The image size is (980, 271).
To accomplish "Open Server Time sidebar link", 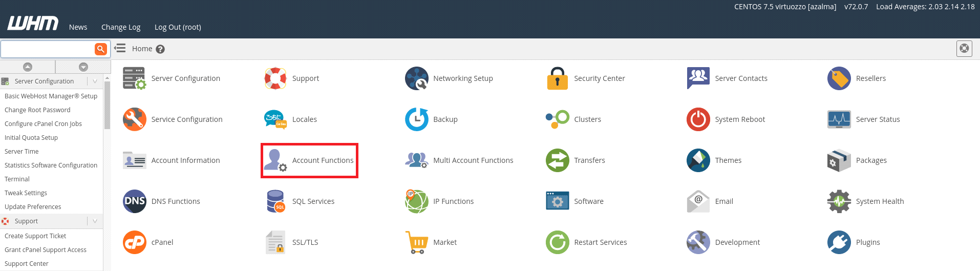I will 22,151.
